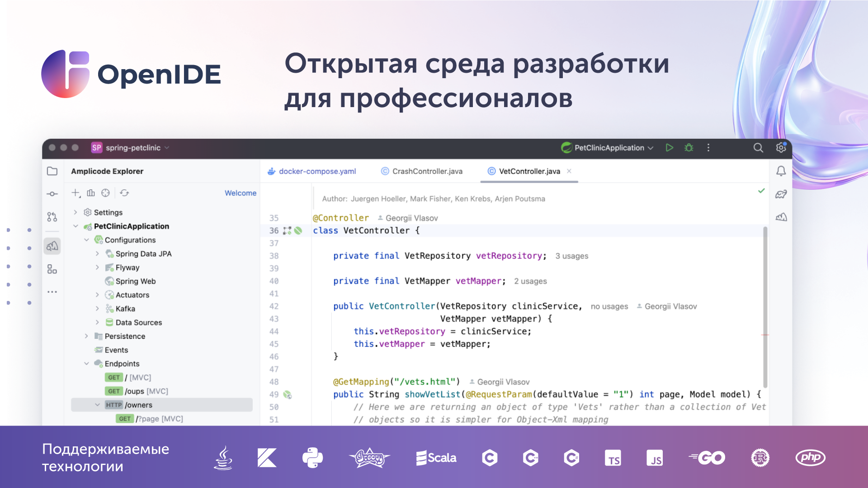Click the 3 usages hint for vetRepository
This screenshot has height=488, width=868.
click(x=571, y=256)
